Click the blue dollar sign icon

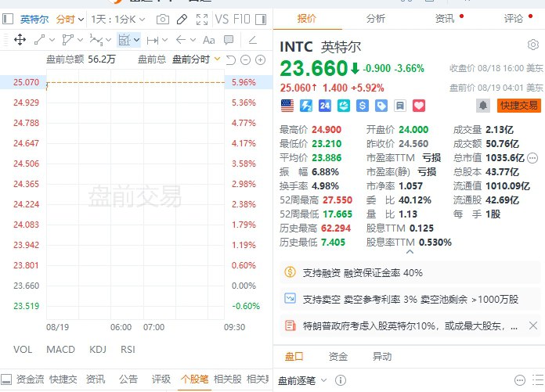click(x=363, y=106)
